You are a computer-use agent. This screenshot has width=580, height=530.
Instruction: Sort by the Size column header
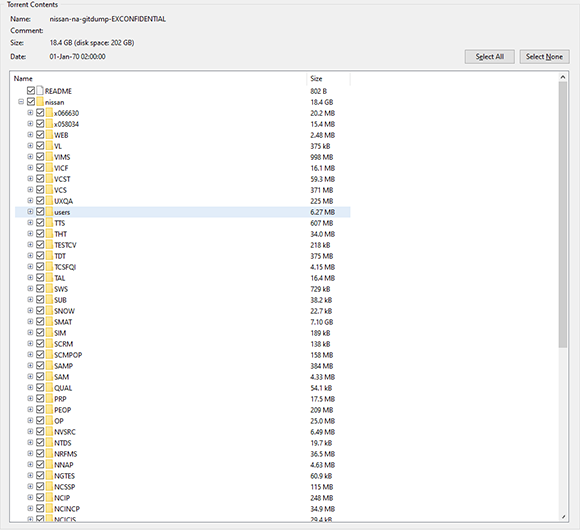click(328, 78)
